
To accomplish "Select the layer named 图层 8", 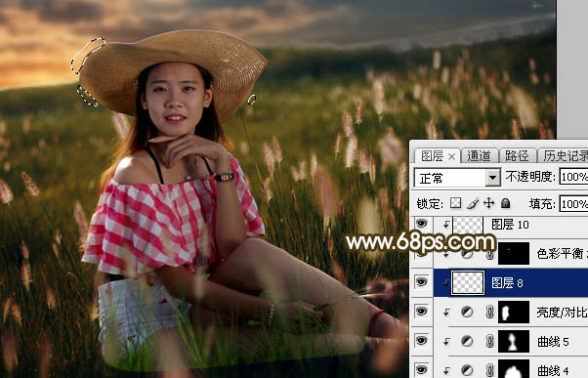I will (x=507, y=282).
